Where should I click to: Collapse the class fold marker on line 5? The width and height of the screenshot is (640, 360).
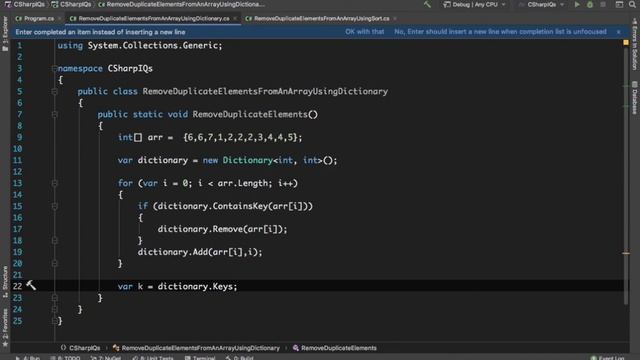(x=54, y=91)
